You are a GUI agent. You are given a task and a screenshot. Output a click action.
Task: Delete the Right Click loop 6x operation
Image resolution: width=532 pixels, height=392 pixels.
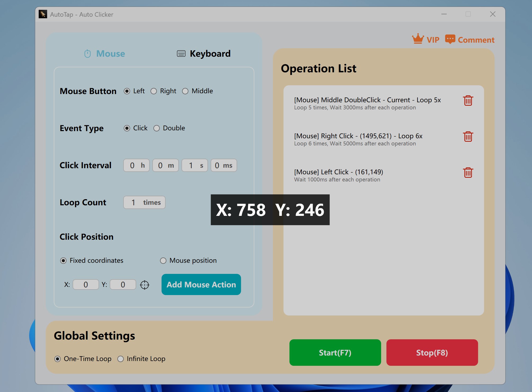[x=468, y=137]
